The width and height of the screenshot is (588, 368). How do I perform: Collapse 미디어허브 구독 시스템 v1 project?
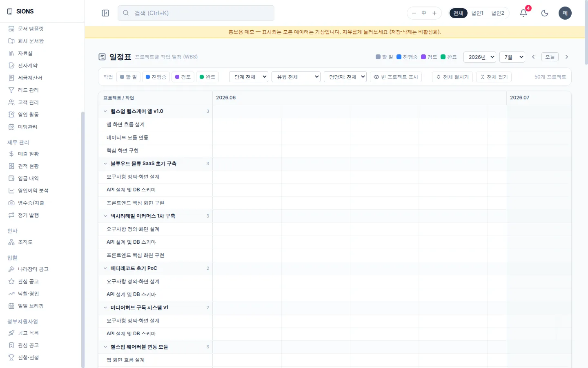(105, 307)
